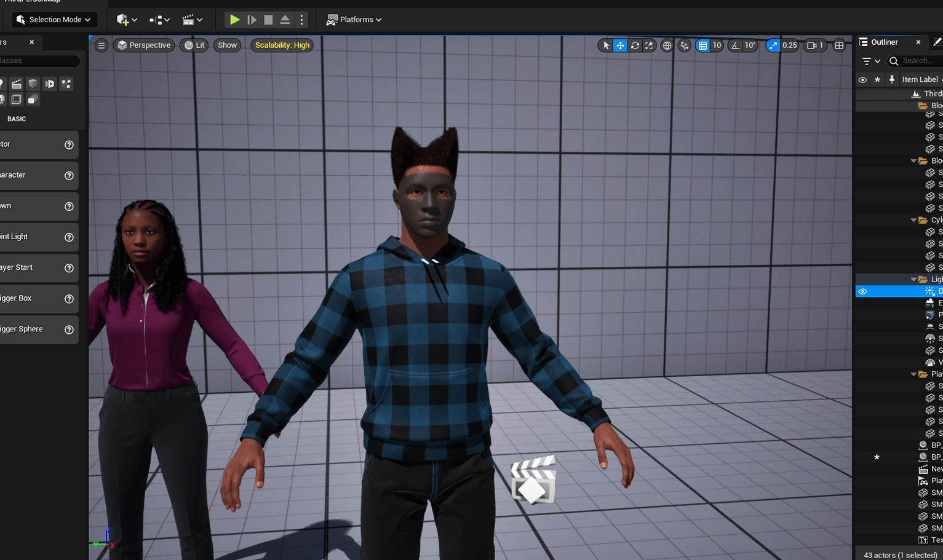Open play options three-dot menu
Image resolution: width=943 pixels, height=560 pixels.
tap(301, 20)
